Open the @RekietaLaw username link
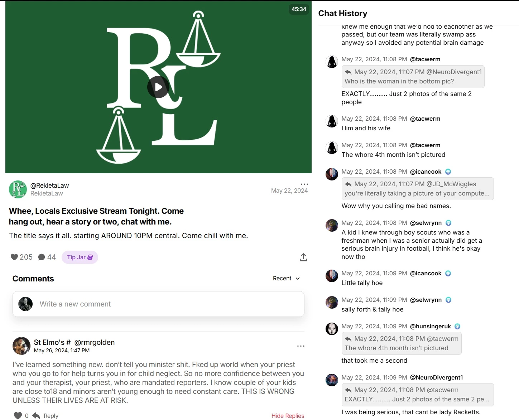Image resolution: width=519 pixels, height=420 pixels. pyautogui.click(x=49, y=185)
